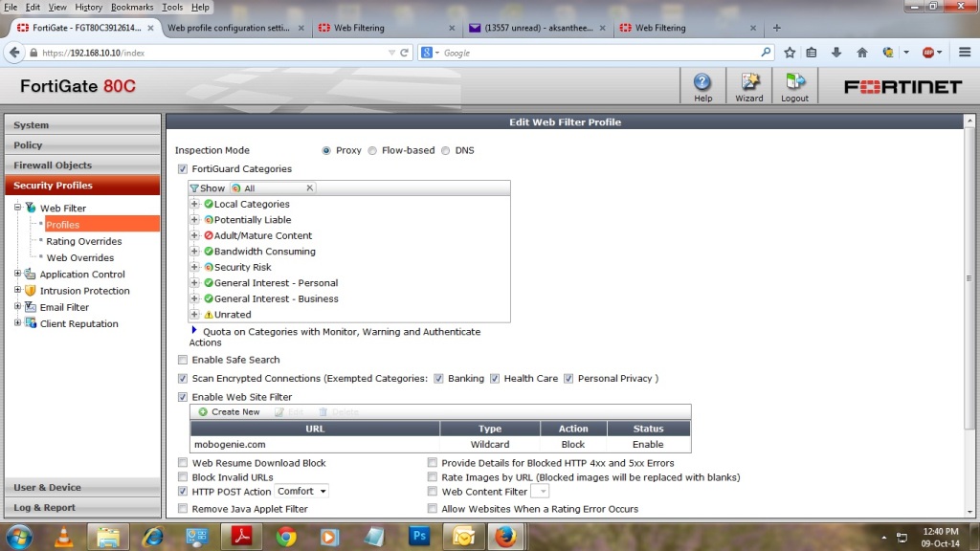The image size is (980, 551).
Task: Toggle FortiGuard Categories checkbox
Action: (x=183, y=168)
